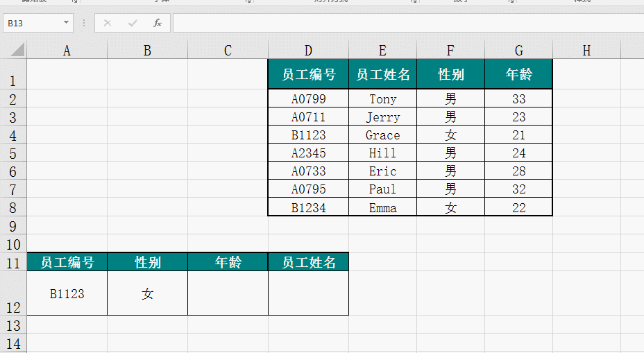Select cell containing A0799
Viewport: 644px width, 353px height.
[308, 98]
